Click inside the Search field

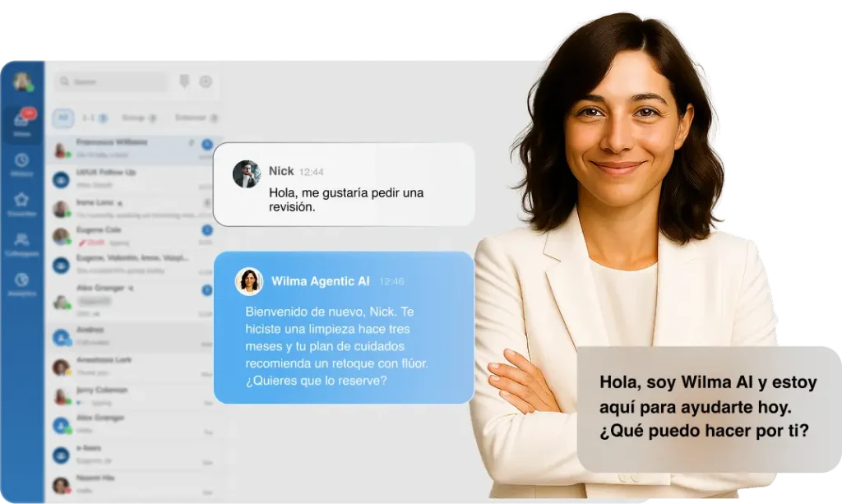pos(111,82)
